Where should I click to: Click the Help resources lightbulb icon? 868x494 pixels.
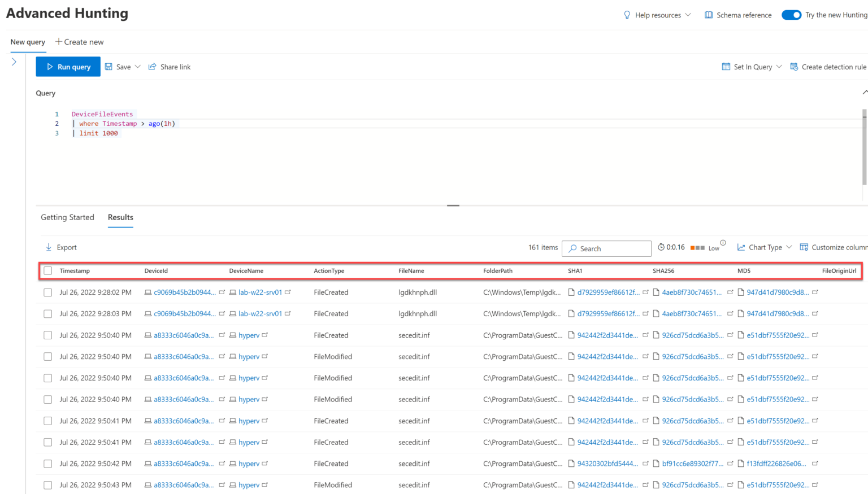click(627, 15)
